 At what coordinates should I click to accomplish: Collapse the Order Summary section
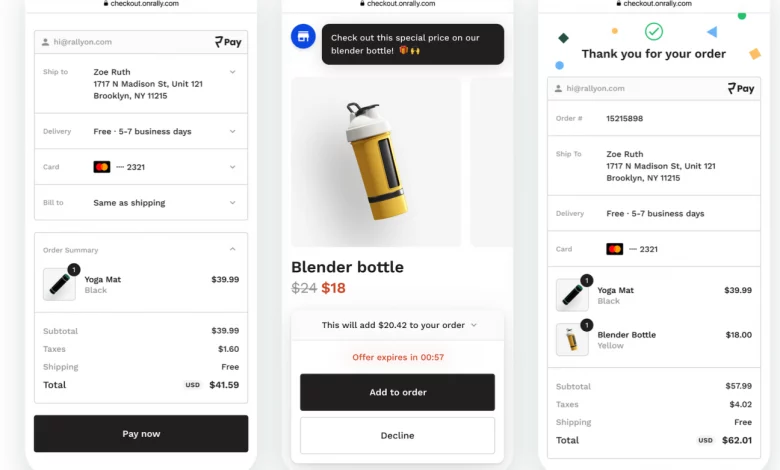232,249
